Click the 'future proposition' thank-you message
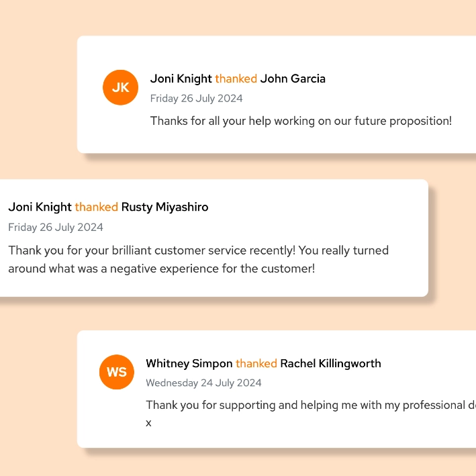The image size is (476, 476). point(301,121)
